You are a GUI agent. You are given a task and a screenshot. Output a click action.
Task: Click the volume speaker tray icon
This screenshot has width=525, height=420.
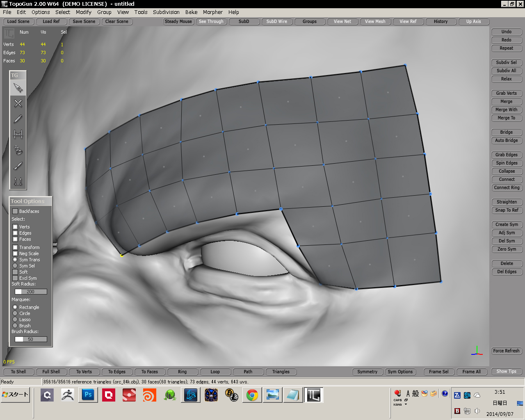click(477, 411)
